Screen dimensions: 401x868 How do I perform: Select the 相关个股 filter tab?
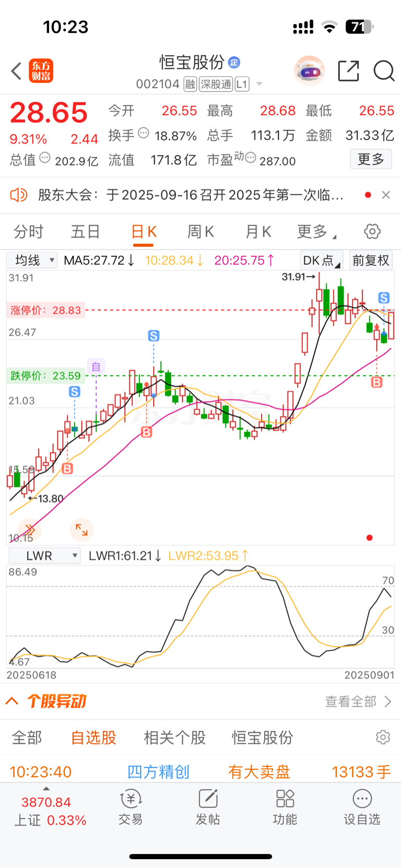coord(174,738)
